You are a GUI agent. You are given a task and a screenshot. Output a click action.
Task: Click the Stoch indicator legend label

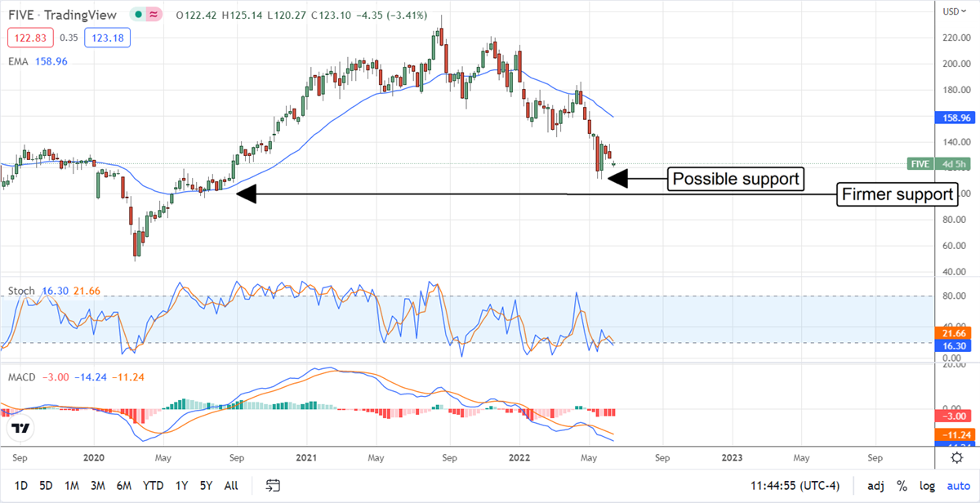pyautogui.click(x=20, y=290)
